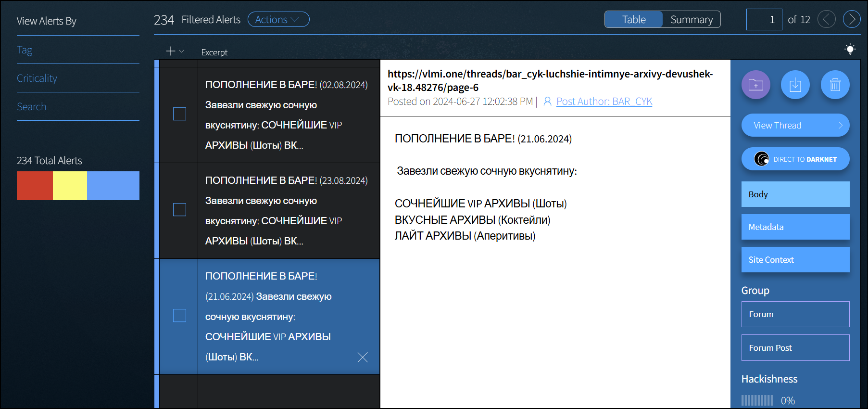
Task: Open the Actions dropdown
Action: 278,19
